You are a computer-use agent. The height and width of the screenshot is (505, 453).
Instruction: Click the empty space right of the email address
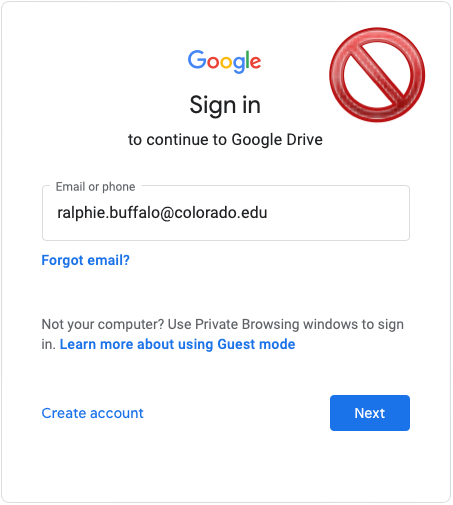click(x=337, y=213)
